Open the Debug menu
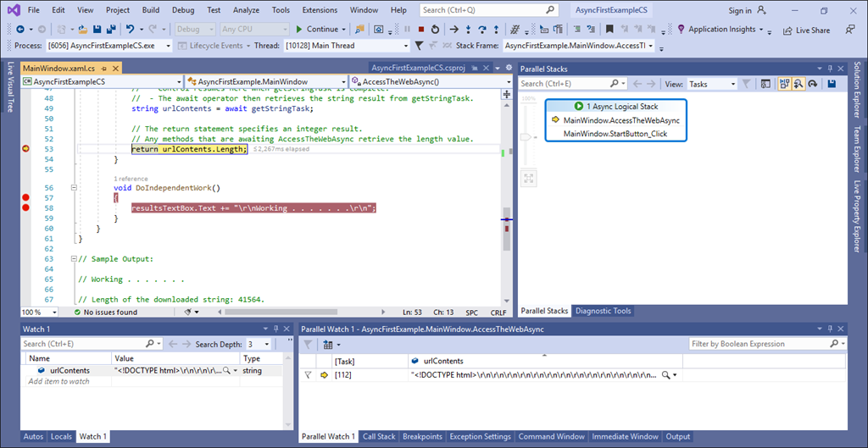Screen dimensions: 868x448 182,10
